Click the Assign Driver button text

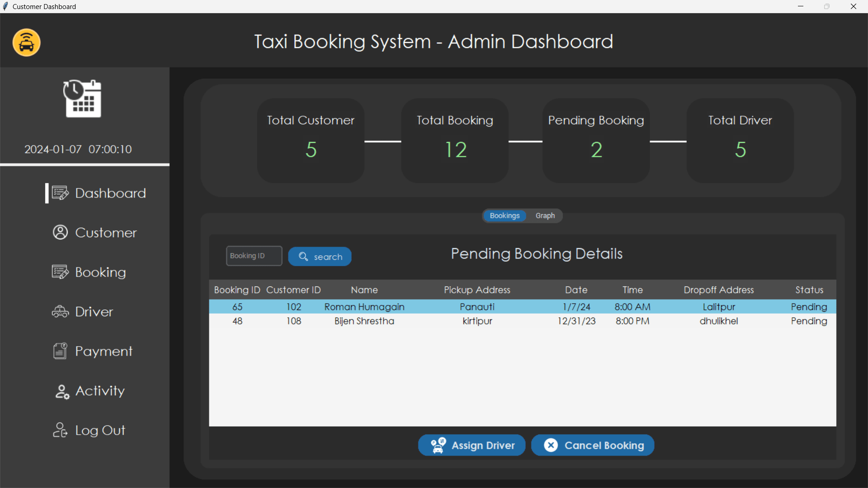[483, 445]
